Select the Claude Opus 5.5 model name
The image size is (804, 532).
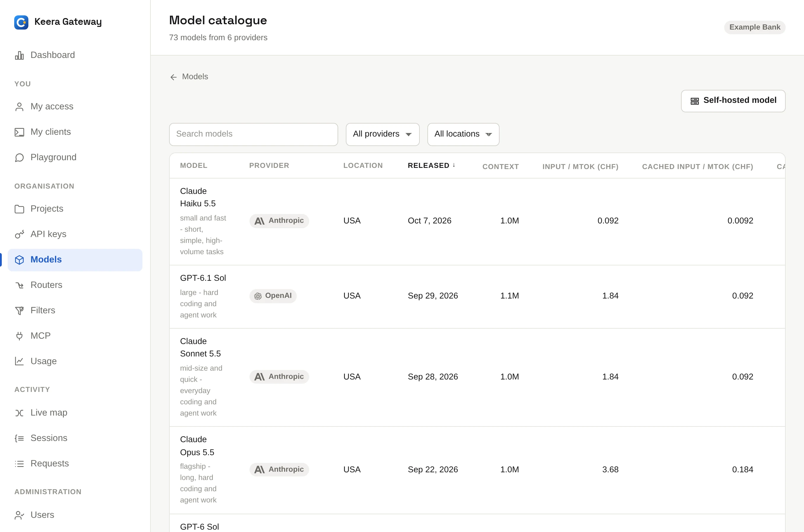click(197, 446)
